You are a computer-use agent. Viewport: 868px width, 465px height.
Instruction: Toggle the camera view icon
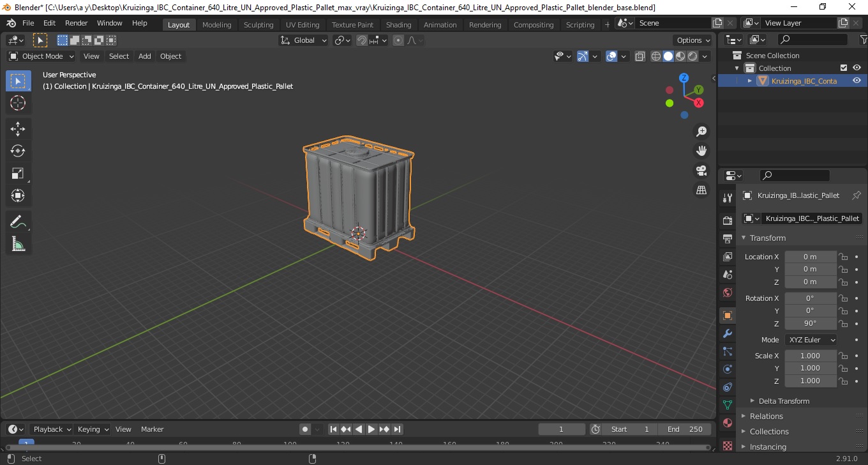tap(701, 171)
